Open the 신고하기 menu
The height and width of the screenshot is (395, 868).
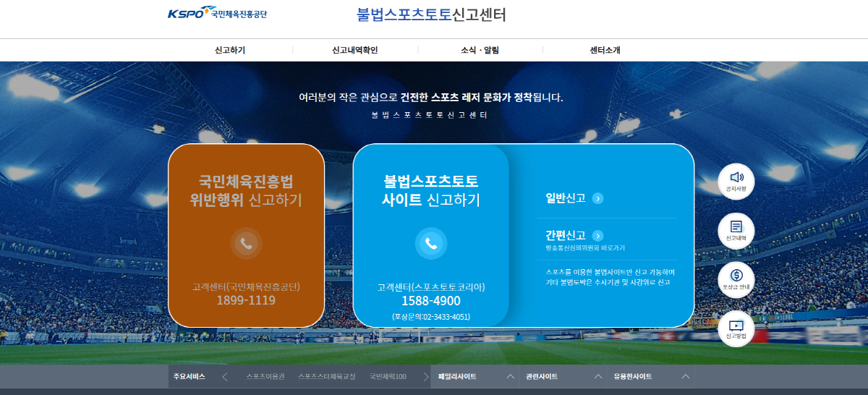[230, 50]
